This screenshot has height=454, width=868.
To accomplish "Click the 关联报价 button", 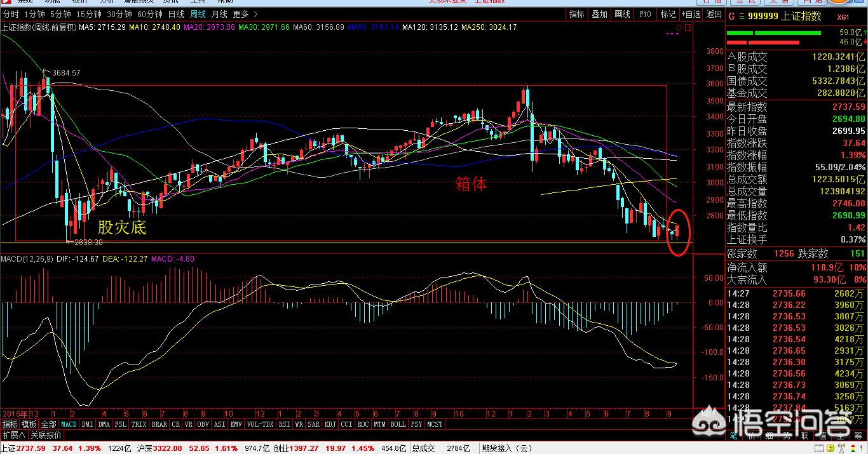I will pyautogui.click(x=46, y=435).
